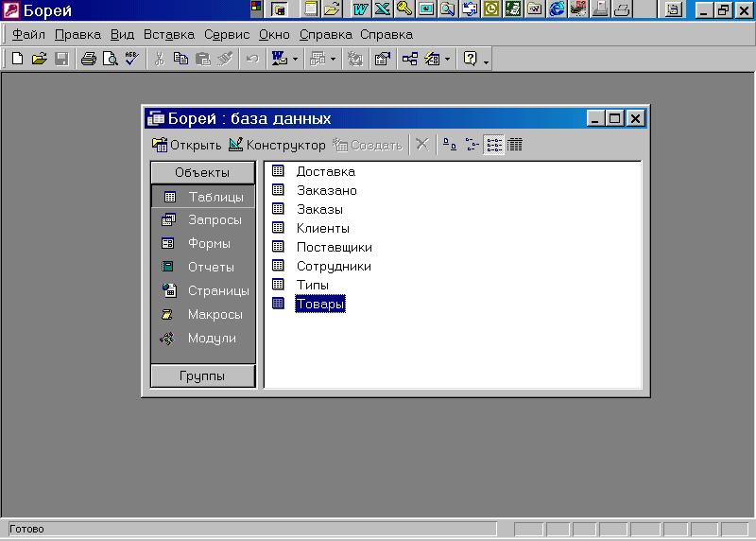Open the Файл menu
Screen dimensions: 756x541
(x=28, y=35)
